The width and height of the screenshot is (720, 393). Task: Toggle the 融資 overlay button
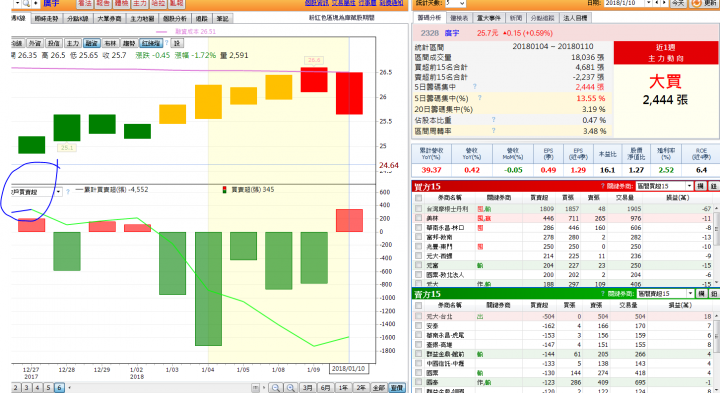pos(91,43)
